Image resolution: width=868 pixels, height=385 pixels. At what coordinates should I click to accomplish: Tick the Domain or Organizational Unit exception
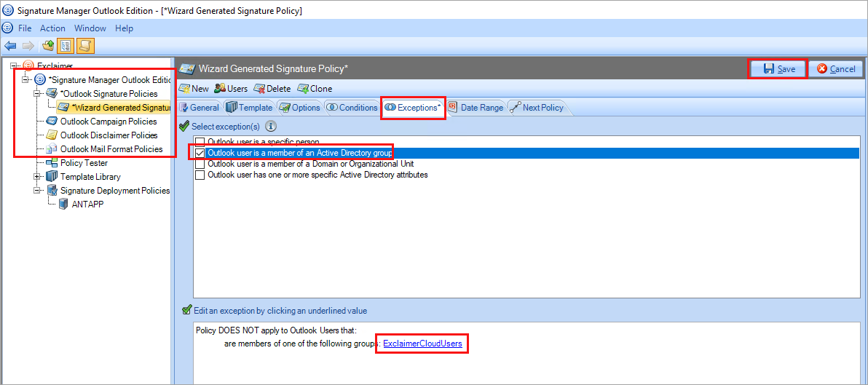200,164
